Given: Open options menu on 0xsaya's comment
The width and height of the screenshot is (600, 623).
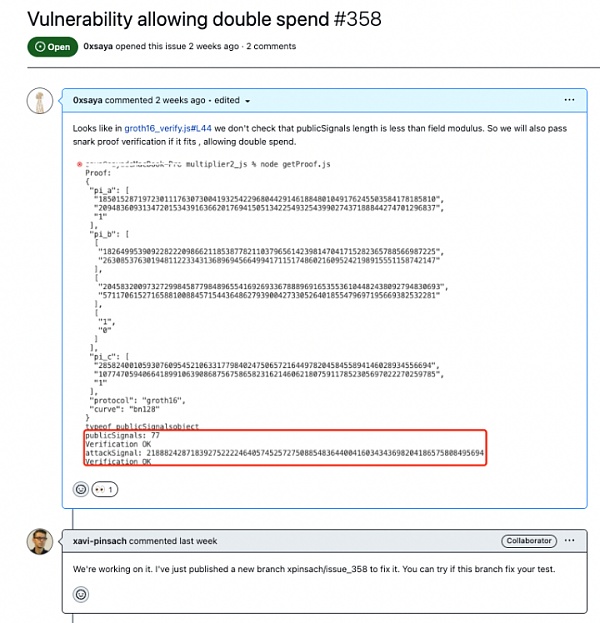Looking at the screenshot, I should pos(569,100).
